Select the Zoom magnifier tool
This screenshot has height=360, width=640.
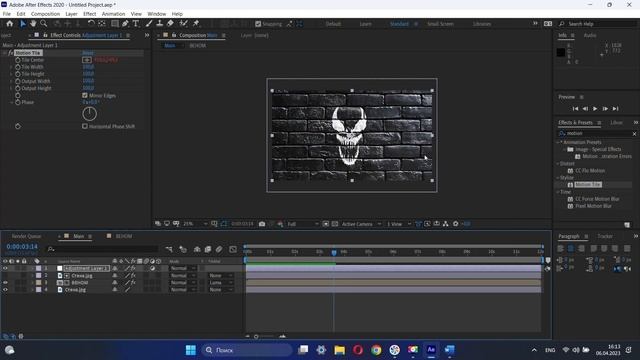(44, 24)
